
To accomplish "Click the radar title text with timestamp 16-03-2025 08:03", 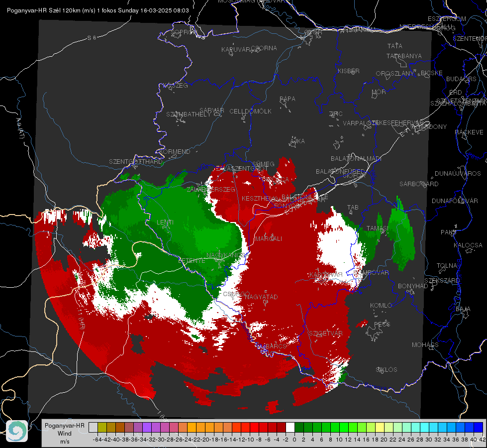I will [x=98, y=10].
